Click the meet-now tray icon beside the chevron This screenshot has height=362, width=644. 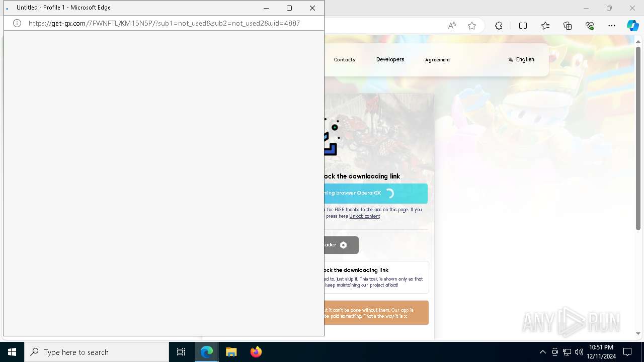click(x=555, y=352)
